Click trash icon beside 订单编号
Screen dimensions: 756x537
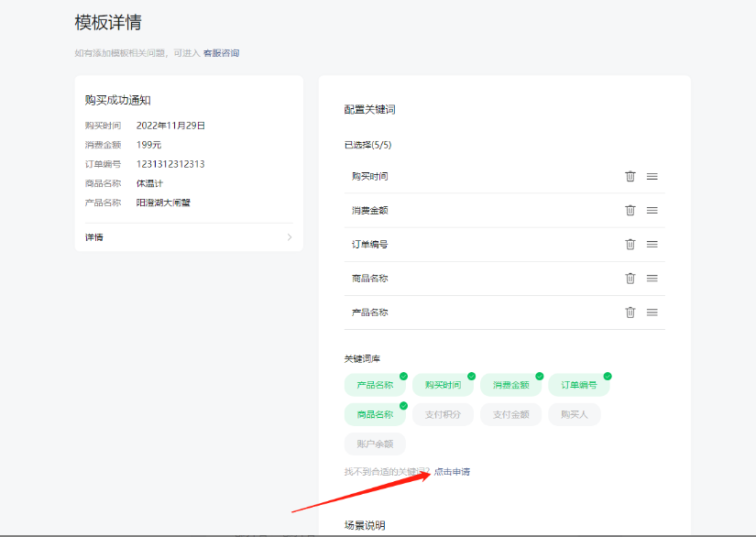(630, 244)
